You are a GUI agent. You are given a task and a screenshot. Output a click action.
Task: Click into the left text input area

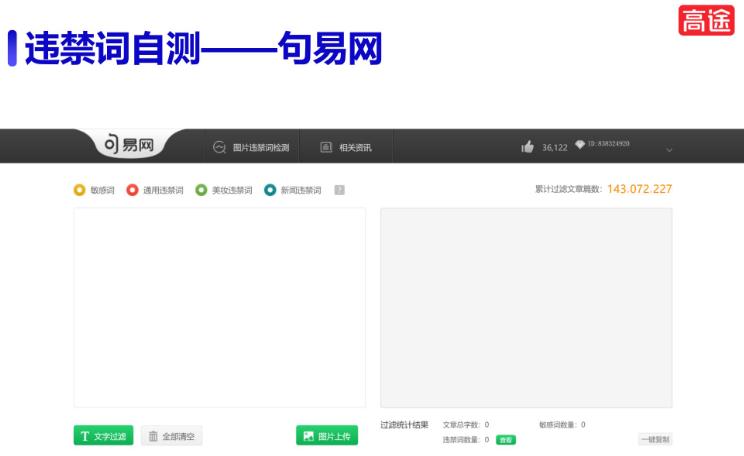click(219, 307)
